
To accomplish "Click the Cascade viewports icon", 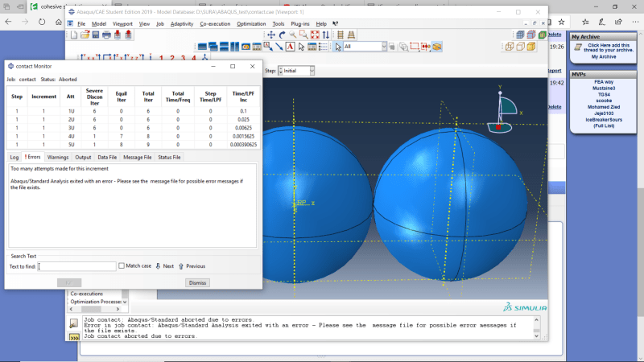I will coord(213,47).
